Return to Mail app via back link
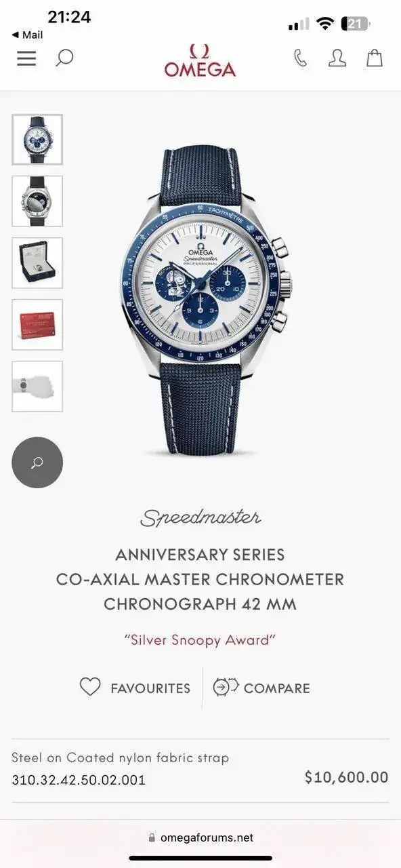This screenshot has height=868, width=401. tap(27, 35)
